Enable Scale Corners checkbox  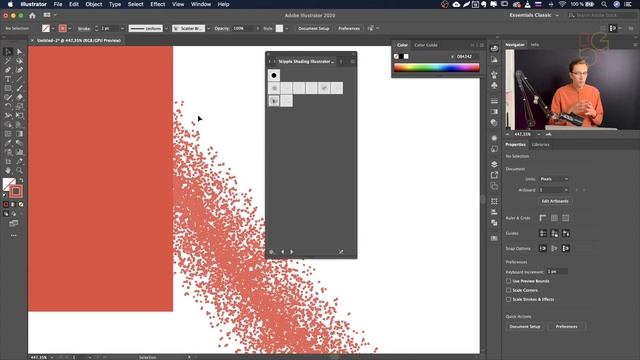pyautogui.click(x=509, y=290)
